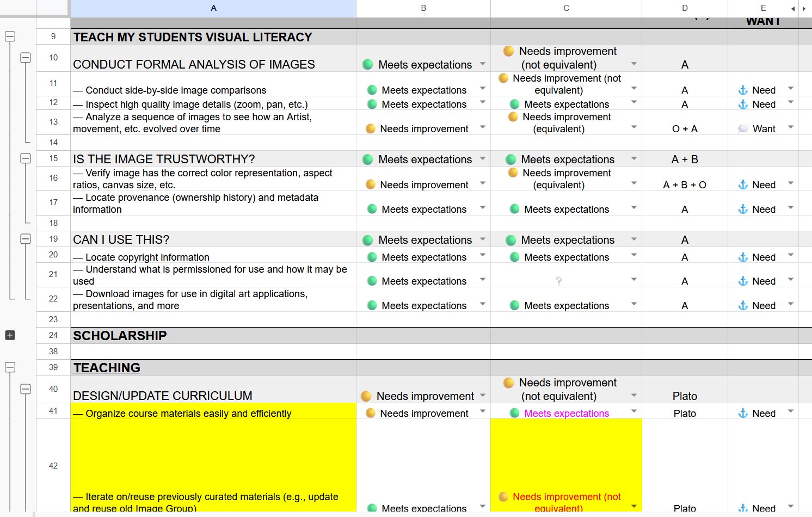Open column C dropdown in row 16

point(634,183)
